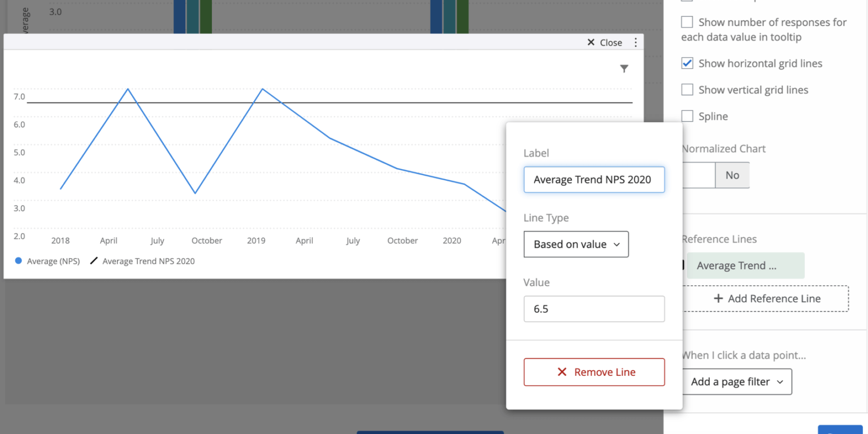Screen dimensions: 868x434
Task: Open the three-dot options menu near Close
Action: pyautogui.click(x=635, y=42)
